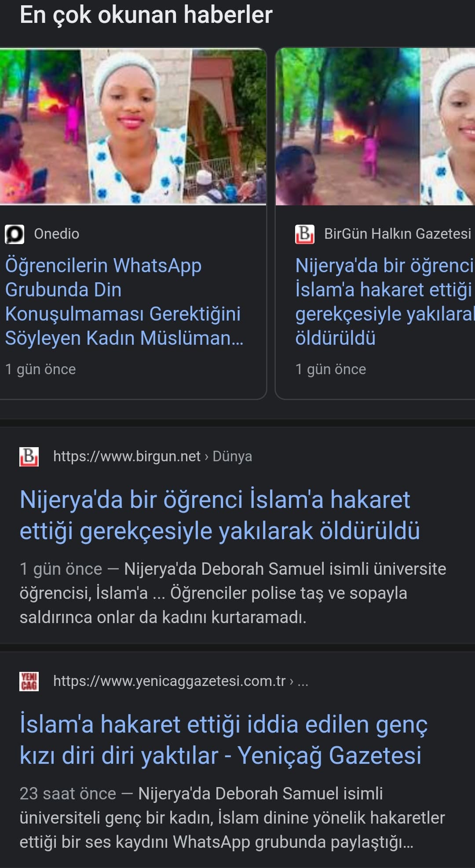Click the Onedio logo icon

pyautogui.click(x=15, y=234)
